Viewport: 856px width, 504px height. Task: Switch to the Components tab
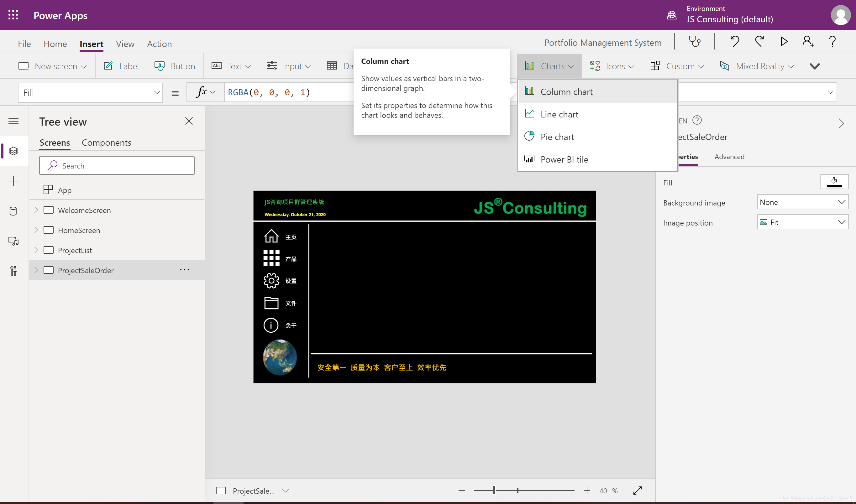click(x=106, y=143)
